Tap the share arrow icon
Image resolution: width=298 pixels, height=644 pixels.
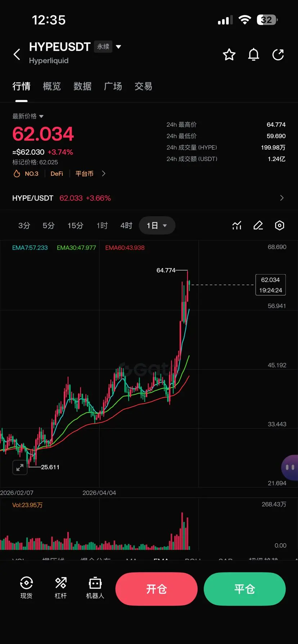(278, 55)
